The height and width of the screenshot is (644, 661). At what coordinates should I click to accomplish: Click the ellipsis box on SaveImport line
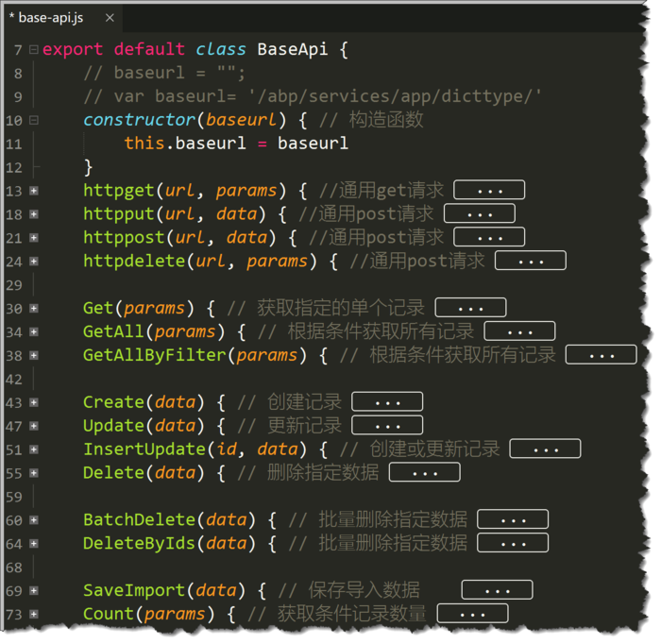coord(498,590)
